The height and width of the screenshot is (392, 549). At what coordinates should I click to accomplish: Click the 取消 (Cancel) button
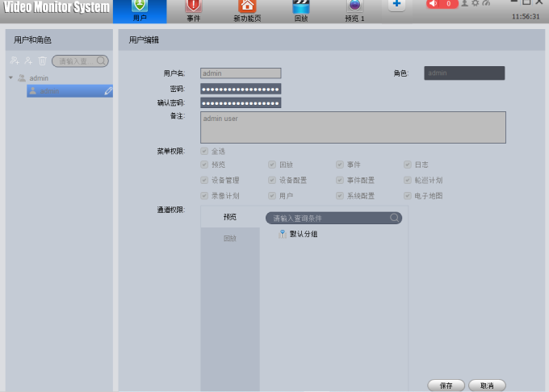tap(487, 386)
